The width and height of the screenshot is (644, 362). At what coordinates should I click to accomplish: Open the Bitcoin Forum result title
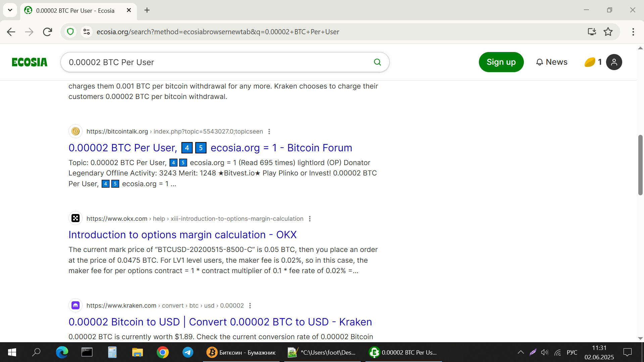pyautogui.click(x=210, y=148)
